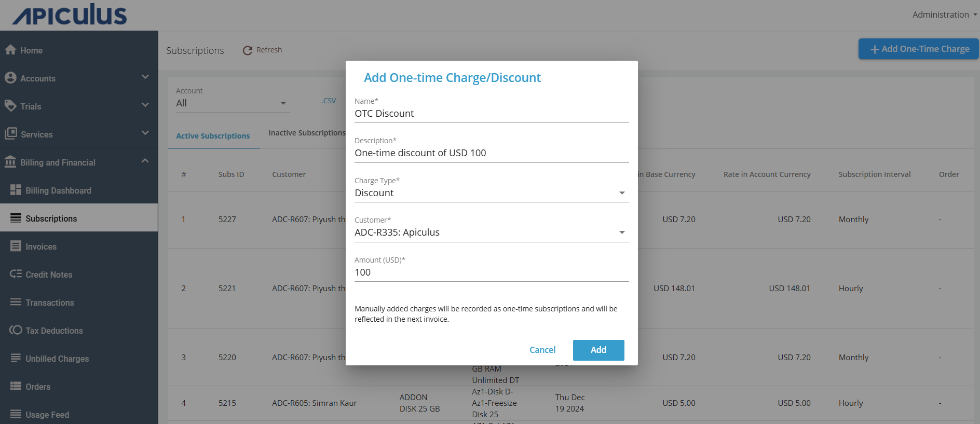Screen dimensions: 980x424
Task: Click the Add button in dialog
Action: [x=598, y=350]
